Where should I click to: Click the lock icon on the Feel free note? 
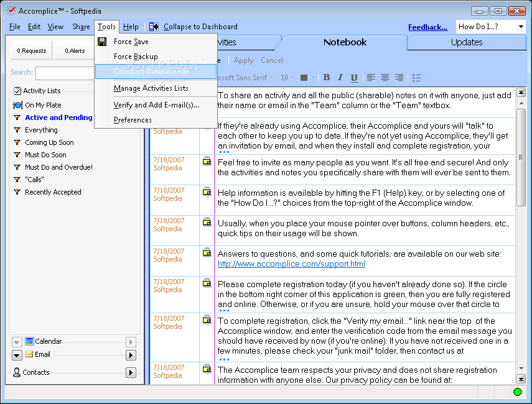pos(207,161)
